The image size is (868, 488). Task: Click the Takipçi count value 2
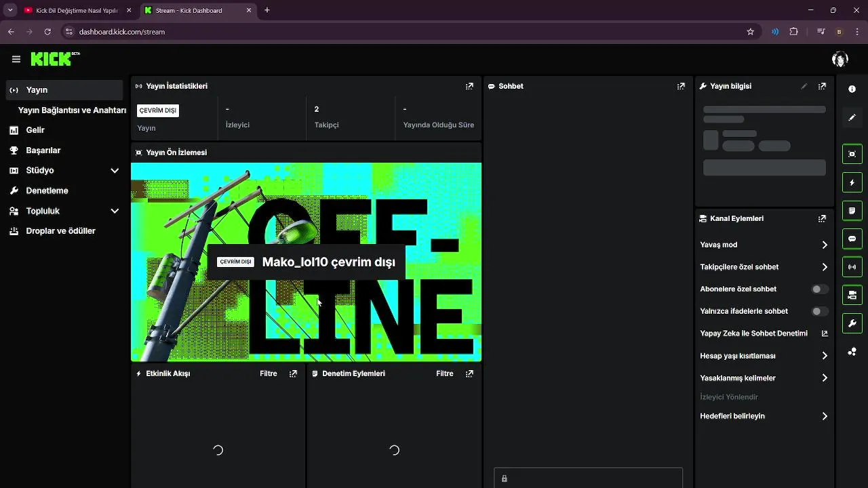tap(317, 109)
